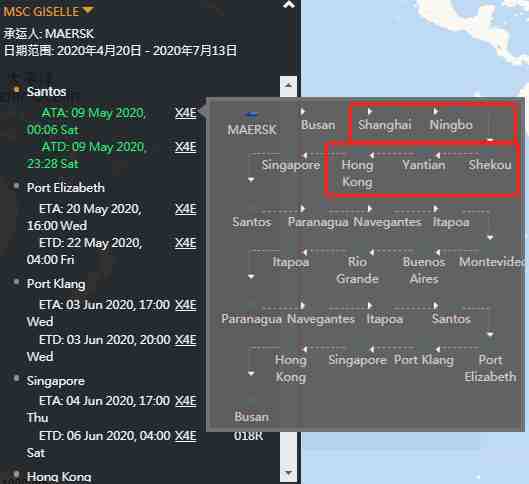The height and width of the screenshot is (484, 529).
Task: Click the Singapore bullet marker icon
Action: point(16,378)
